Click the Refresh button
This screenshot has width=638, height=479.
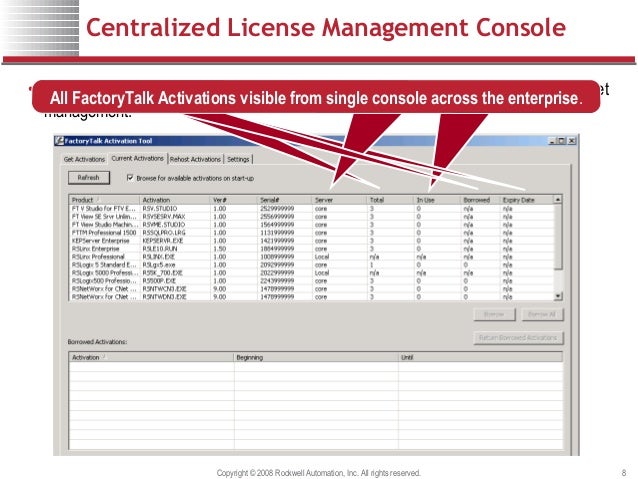(x=89, y=178)
